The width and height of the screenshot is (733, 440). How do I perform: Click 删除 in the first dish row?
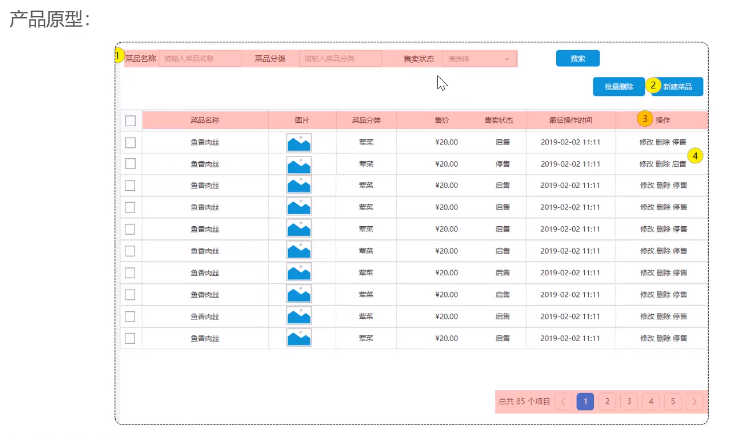point(662,142)
